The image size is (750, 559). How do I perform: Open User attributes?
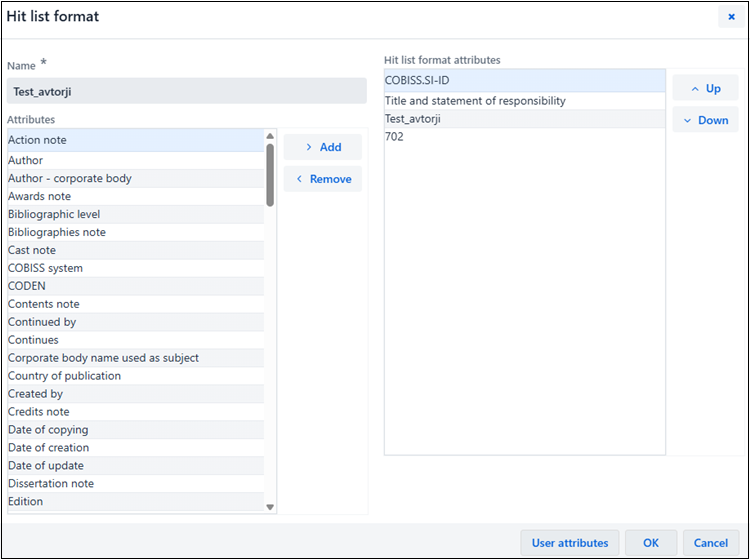(570, 543)
